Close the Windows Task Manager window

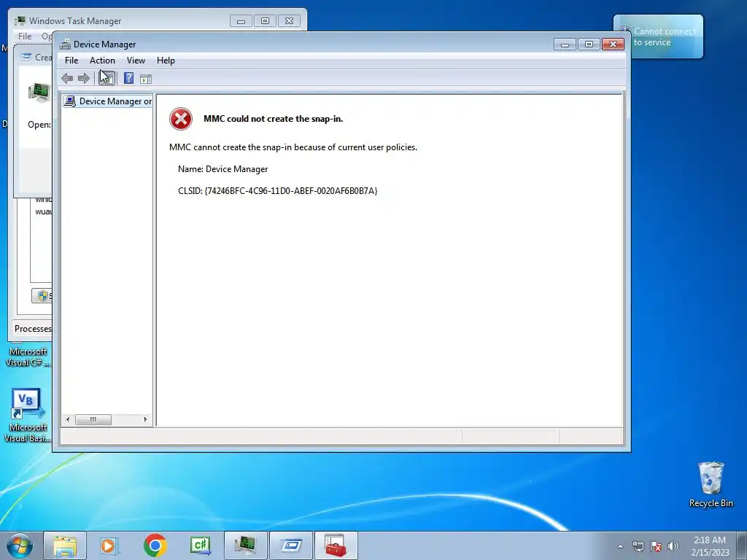click(x=289, y=21)
